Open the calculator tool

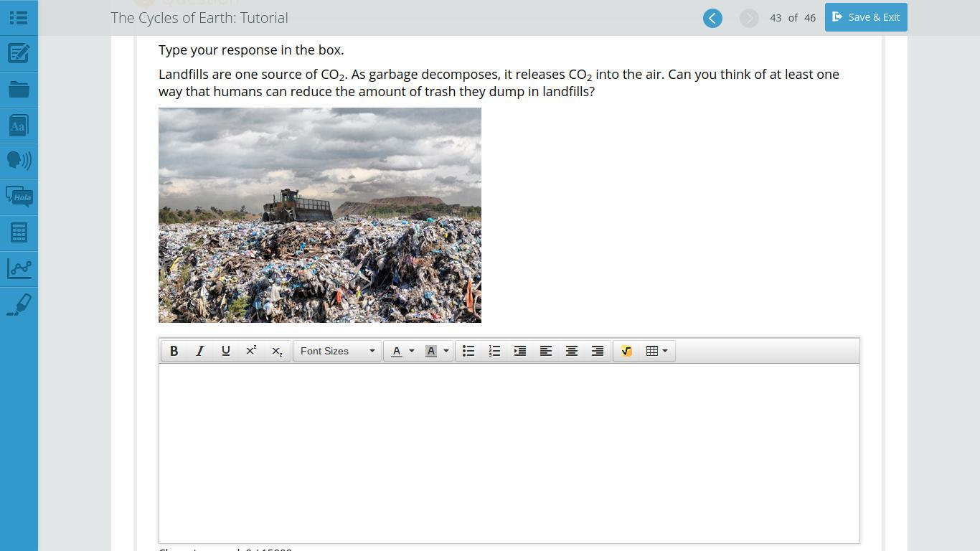(x=19, y=232)
